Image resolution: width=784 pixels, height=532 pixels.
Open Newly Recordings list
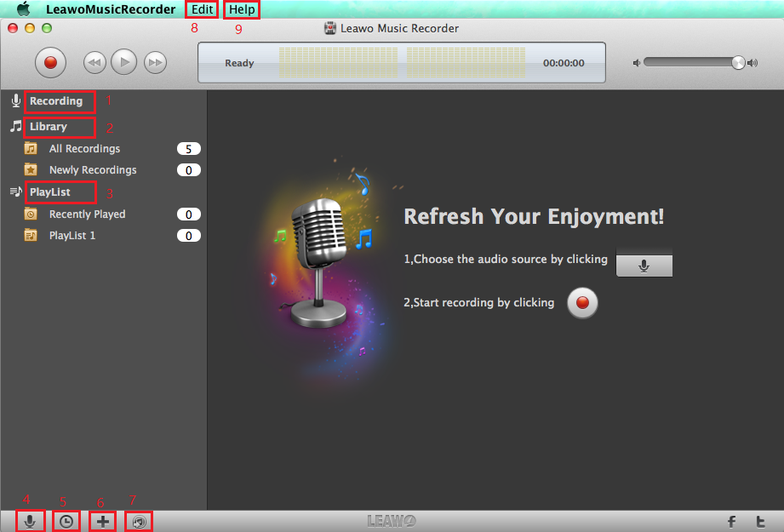click(x=92, y=170)
